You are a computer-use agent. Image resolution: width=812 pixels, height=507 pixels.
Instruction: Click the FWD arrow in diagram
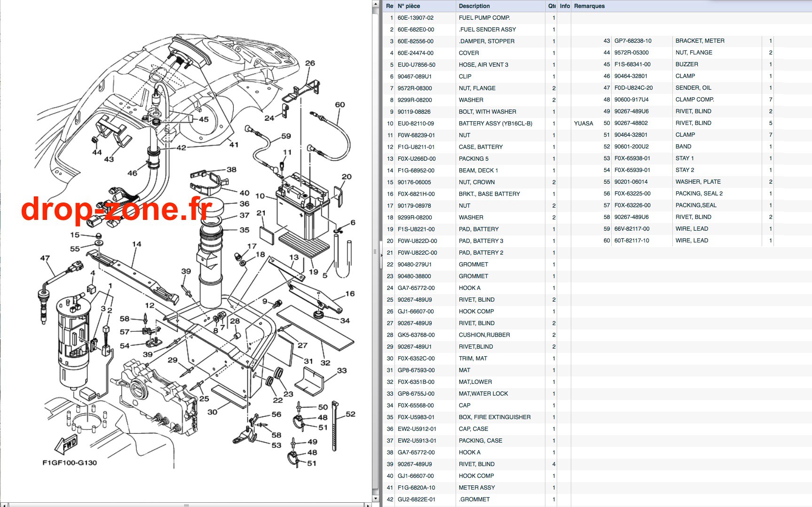click(x=66, y=444)
